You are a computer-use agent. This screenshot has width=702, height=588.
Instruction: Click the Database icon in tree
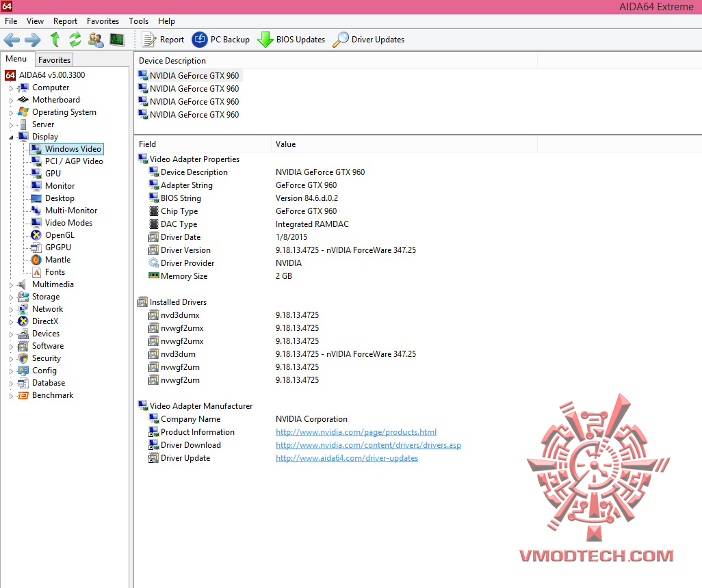[23, 383]
